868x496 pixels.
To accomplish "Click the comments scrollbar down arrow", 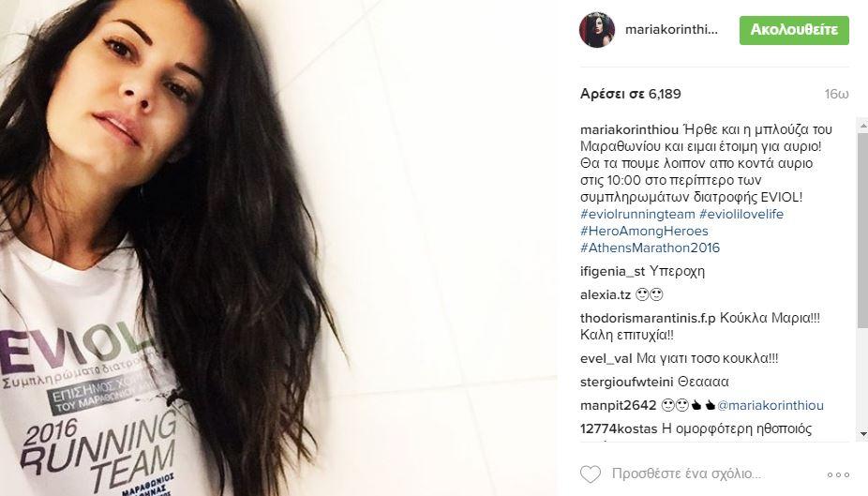I will (x=863, y=434).
